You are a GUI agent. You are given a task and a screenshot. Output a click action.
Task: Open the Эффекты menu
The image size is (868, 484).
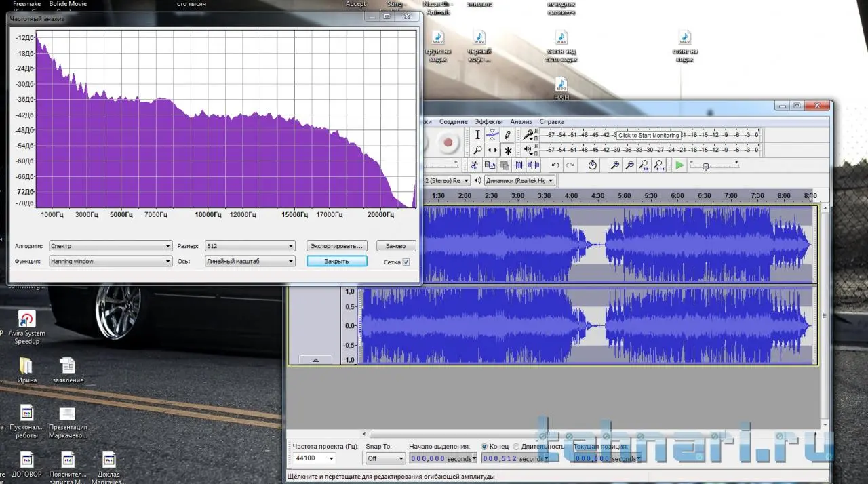pyautogui.click(x=488, y=122)
